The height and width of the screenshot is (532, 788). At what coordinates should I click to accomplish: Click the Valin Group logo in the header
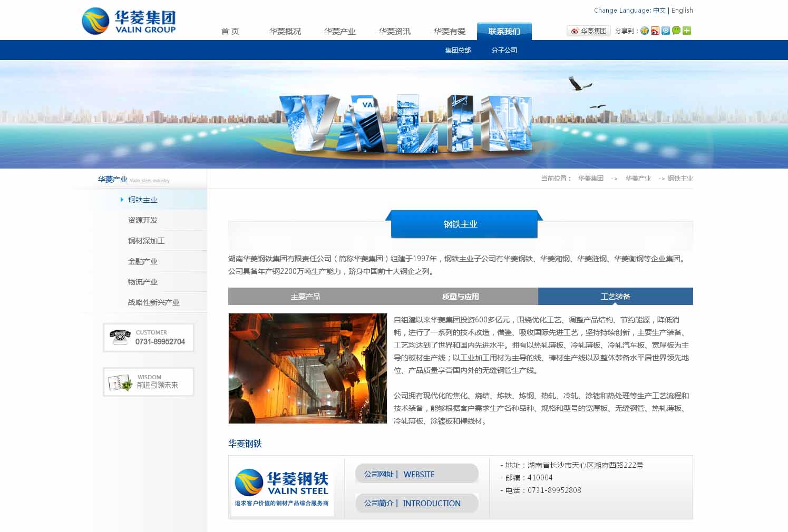tap(129, 22)
